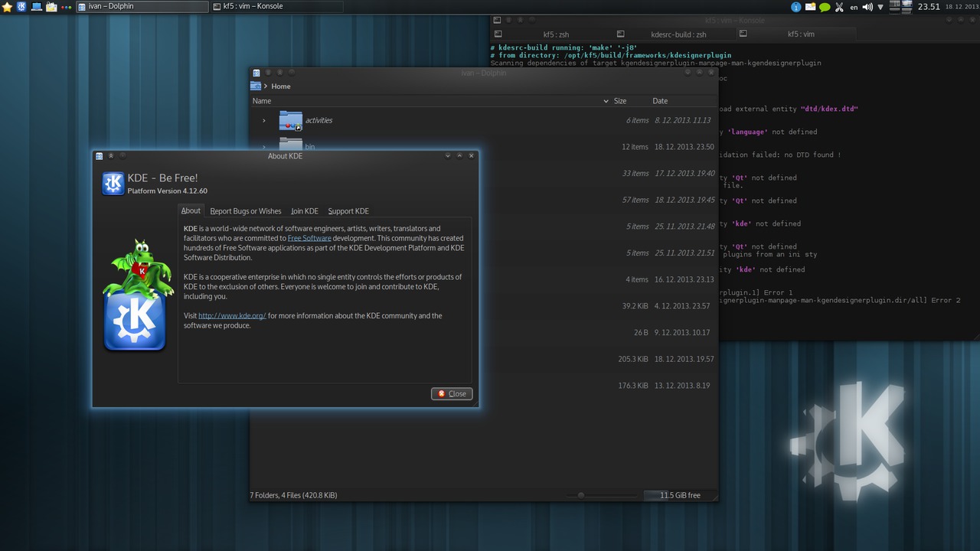
Task: Open the Support KDE tab
Action: [348, 211]
